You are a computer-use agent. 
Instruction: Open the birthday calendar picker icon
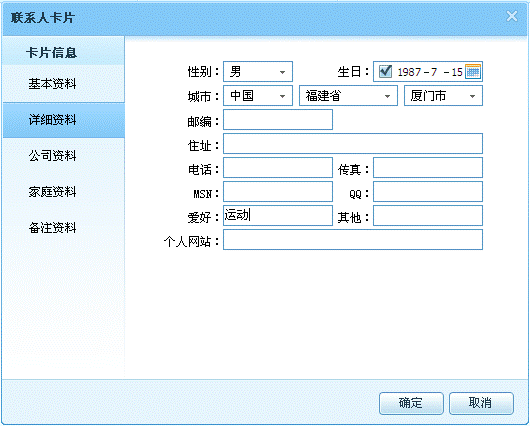473,71
